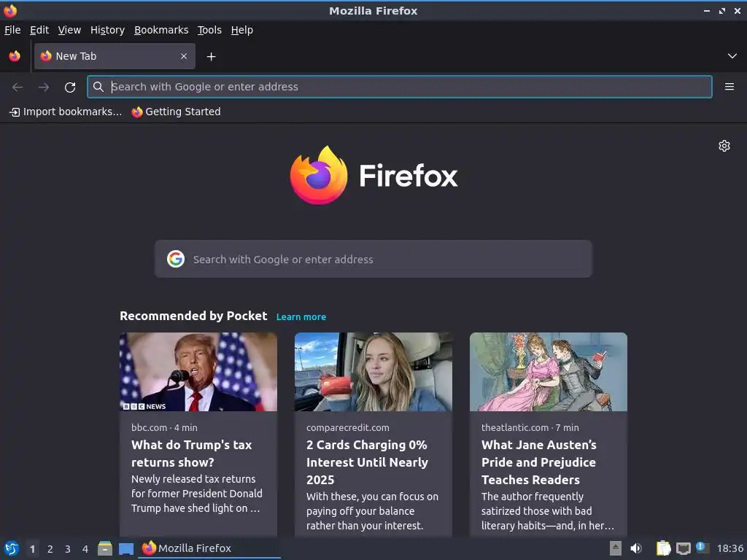
Task: Focus the page center search field
Action: point(373,259)
